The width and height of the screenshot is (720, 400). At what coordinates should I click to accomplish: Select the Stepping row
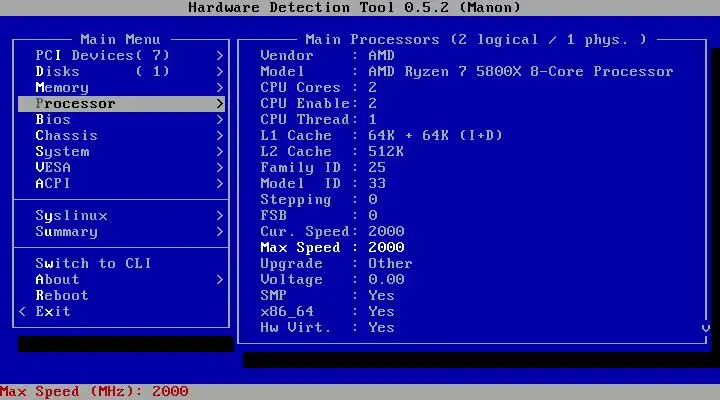pyautogui.click(x=318, y=200)
